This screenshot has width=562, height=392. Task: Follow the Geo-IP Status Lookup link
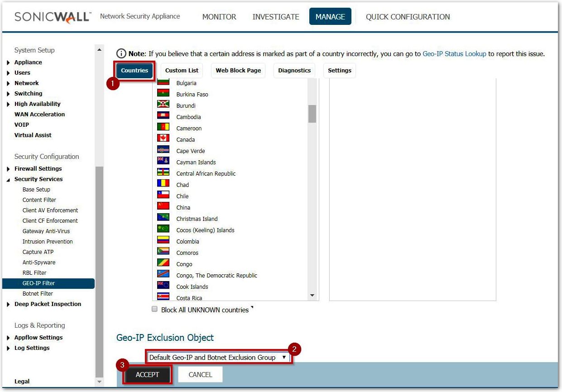click(x=454, y=54)
